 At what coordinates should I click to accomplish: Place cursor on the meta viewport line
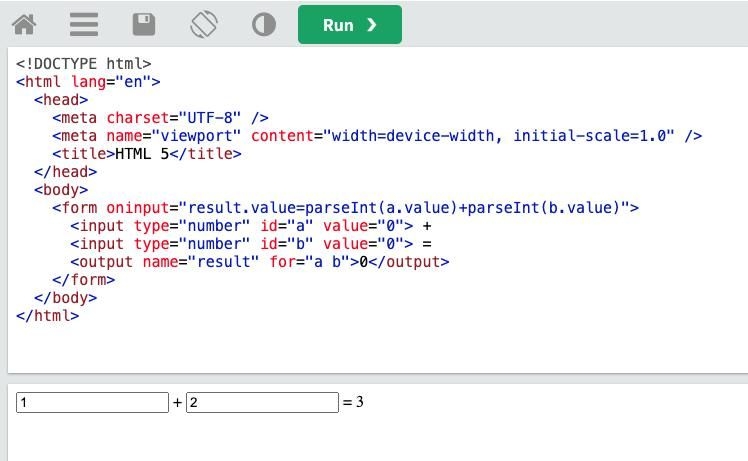pyautogui.click(x=377, y=136)
